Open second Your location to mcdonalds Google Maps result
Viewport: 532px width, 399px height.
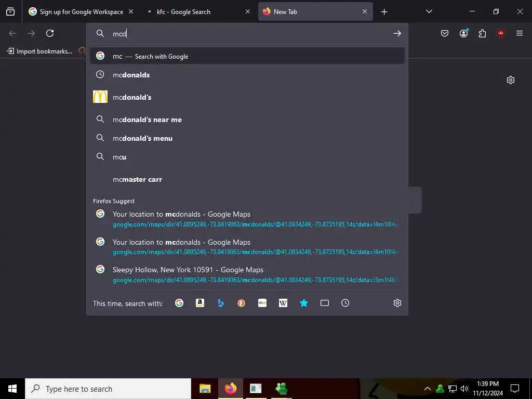[x=247, y=247]
